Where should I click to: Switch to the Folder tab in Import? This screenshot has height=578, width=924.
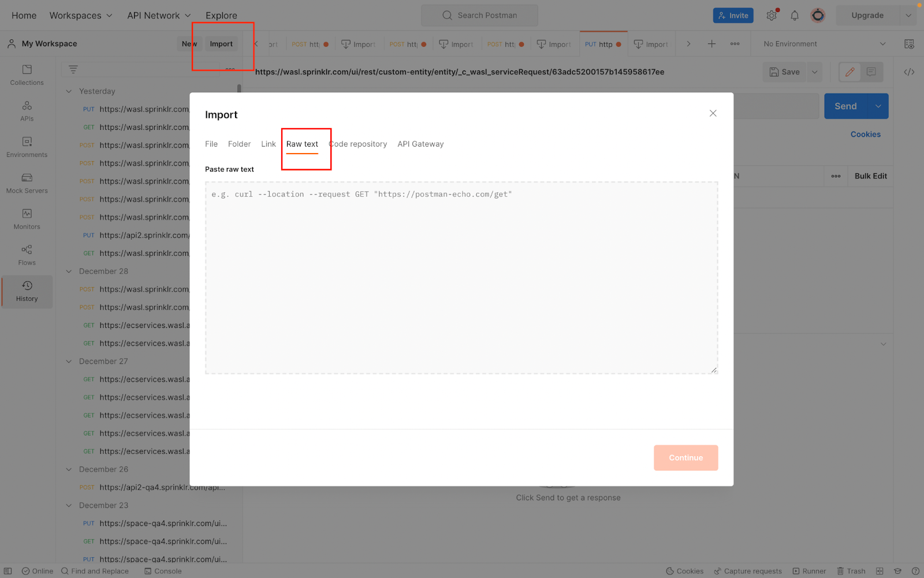tap(239, 144)
